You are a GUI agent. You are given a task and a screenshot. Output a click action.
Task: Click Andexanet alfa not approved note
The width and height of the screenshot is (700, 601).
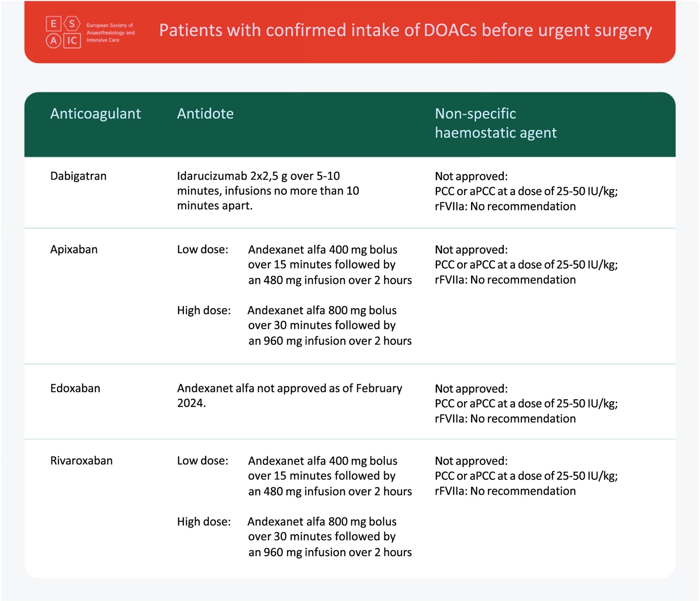tap(290, 396)
